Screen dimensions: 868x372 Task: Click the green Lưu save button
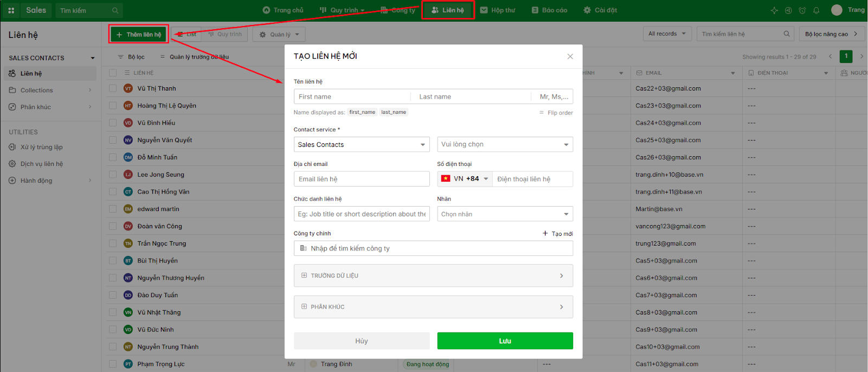[505, 341]
